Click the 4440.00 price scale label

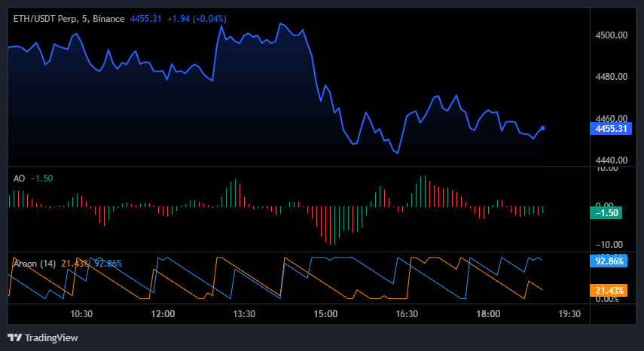point(611,160)
